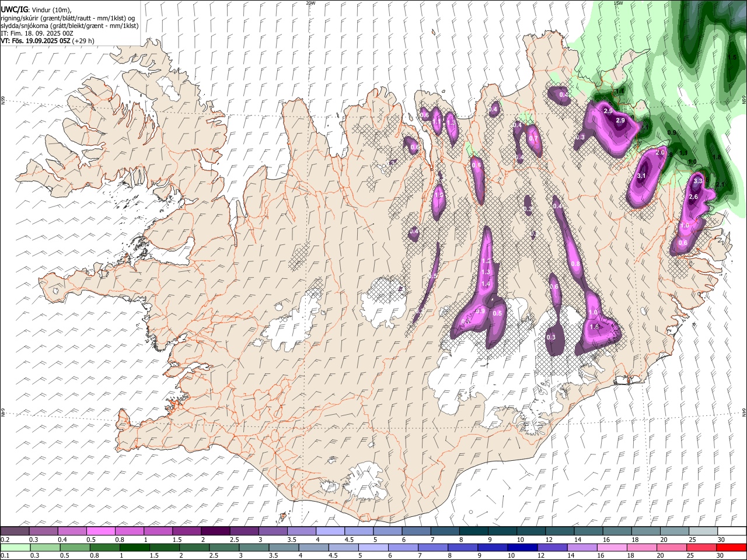Screen dimensions: 747x560
Task: Pick the light pink 16 swatch, bottom scale
Action: (x=612, y=547)
